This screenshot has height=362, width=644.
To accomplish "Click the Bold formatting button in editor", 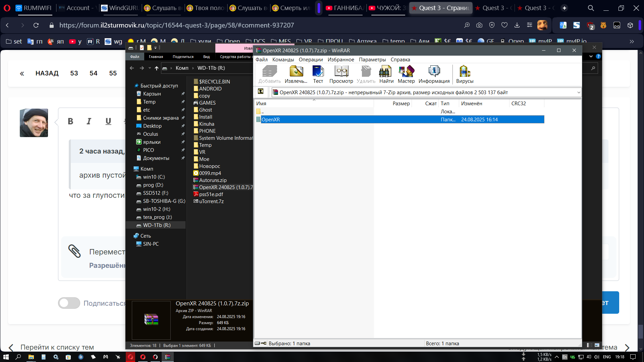I will coord(70,121).
